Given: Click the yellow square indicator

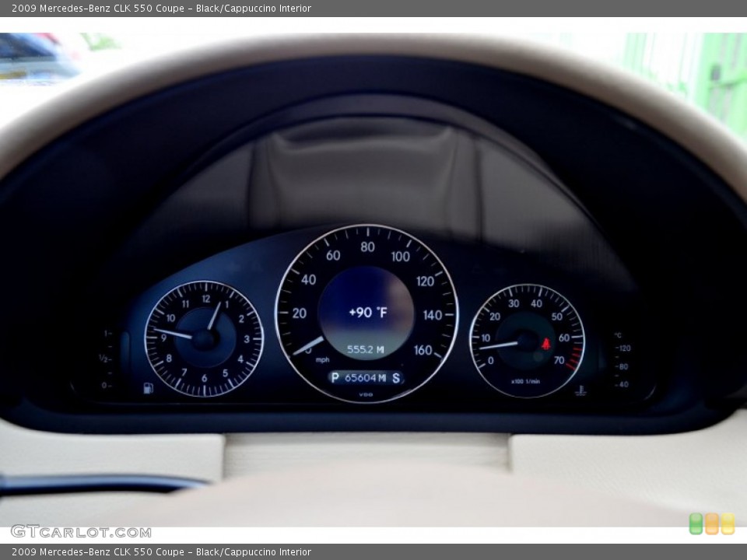Looking at the screenshot, I should (728, 523).
